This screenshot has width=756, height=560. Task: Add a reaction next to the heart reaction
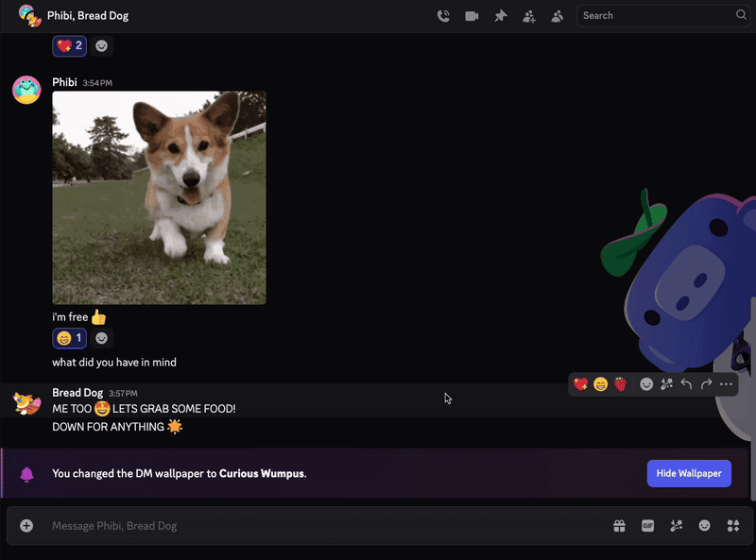pyautogui.click(x=101, y=45)
